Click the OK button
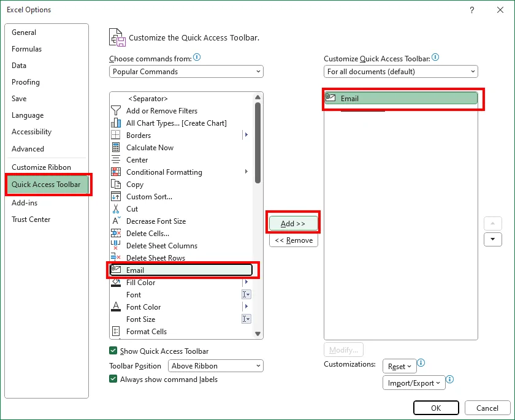 coord(436,408)
